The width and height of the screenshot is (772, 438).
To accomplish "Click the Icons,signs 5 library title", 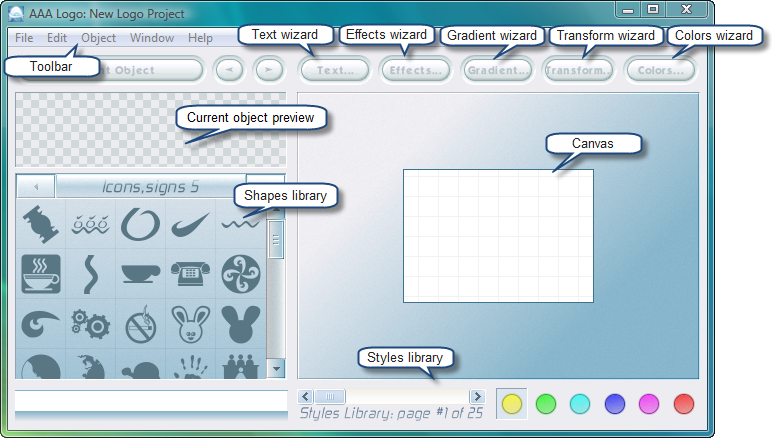I will [x=151, y=187].
